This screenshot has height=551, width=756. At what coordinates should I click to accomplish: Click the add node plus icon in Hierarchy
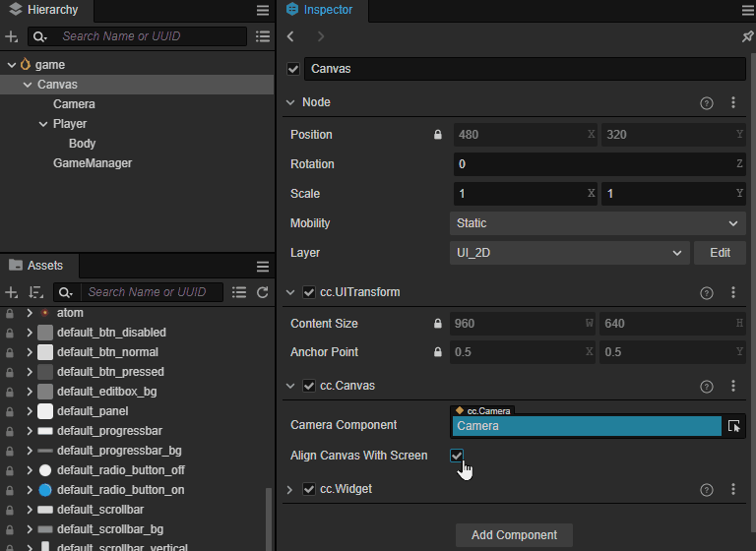click(x=12, y=36)
